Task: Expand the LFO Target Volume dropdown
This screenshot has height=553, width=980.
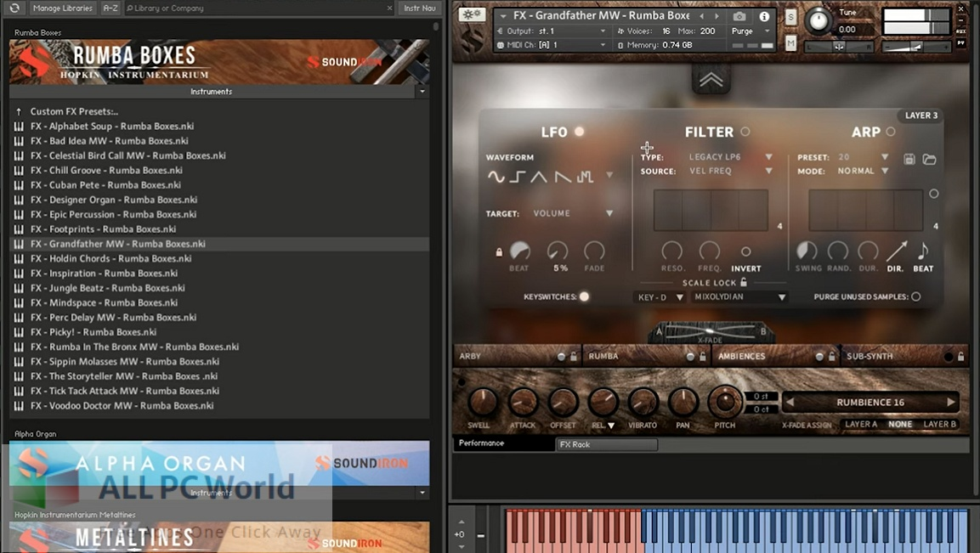Action: point(609,213)
